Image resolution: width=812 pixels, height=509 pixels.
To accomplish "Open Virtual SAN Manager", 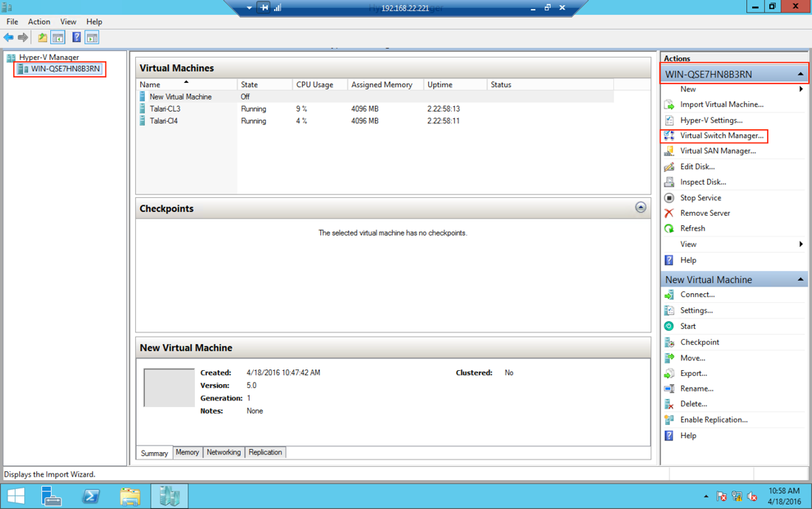I will 718,151.
